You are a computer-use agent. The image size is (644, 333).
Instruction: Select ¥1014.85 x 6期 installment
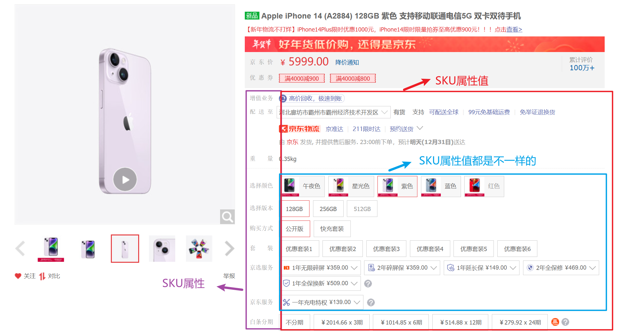(401, 322)
